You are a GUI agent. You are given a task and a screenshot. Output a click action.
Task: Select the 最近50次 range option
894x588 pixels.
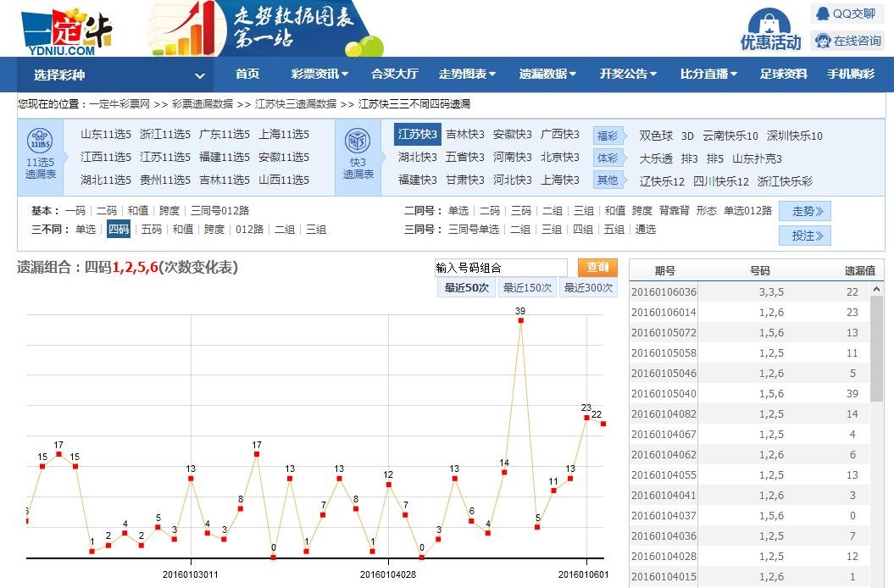tap(466, 288)
